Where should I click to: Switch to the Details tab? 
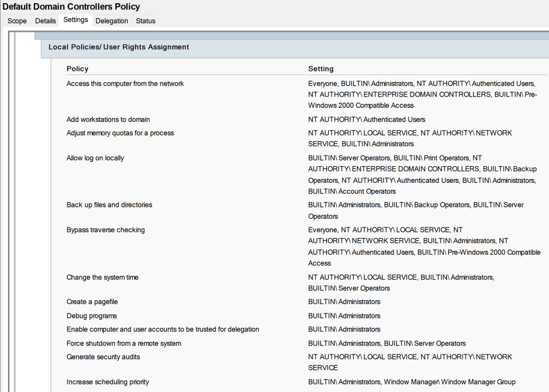[x=46, y=21]
